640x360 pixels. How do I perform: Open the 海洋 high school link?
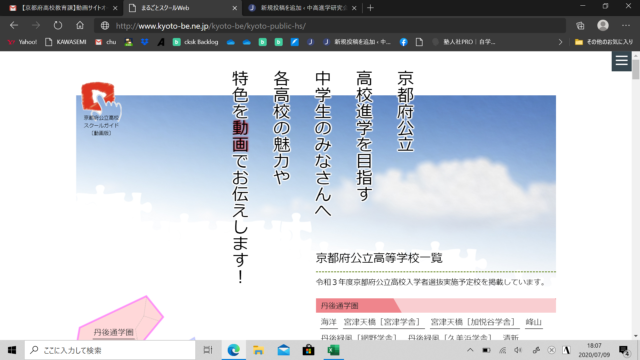click(x=329, y=322)
